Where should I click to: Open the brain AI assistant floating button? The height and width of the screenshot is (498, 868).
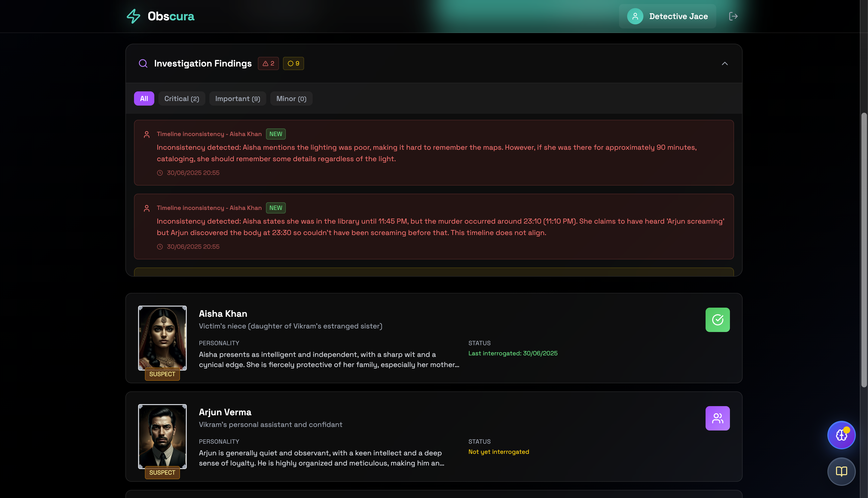(x=841, y=435)
